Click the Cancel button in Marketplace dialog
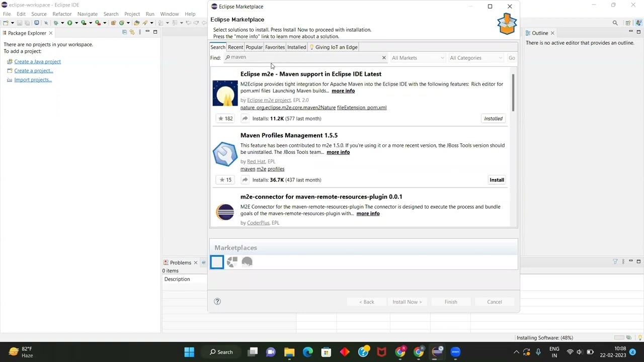This screenshot has height=362, width=644. tap(494, 302)
